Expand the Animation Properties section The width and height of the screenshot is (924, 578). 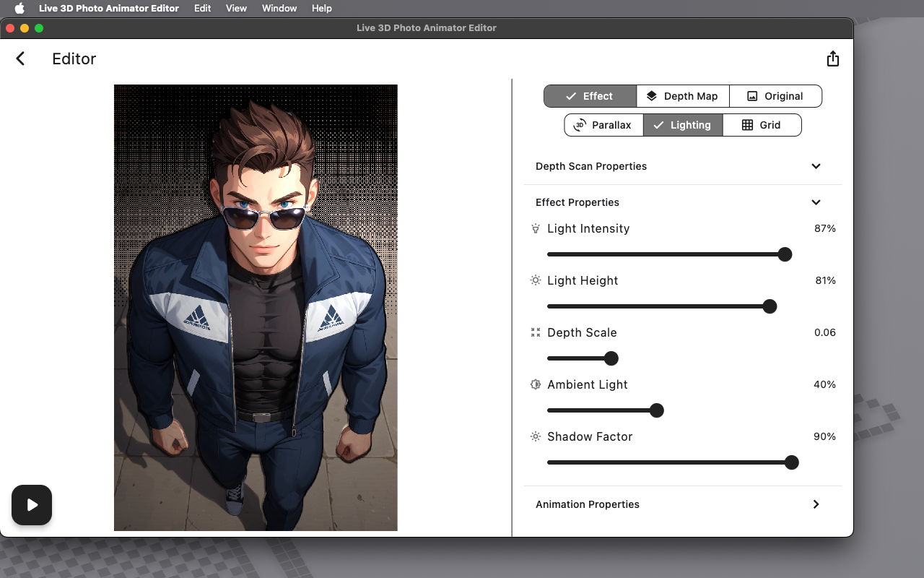683,504
